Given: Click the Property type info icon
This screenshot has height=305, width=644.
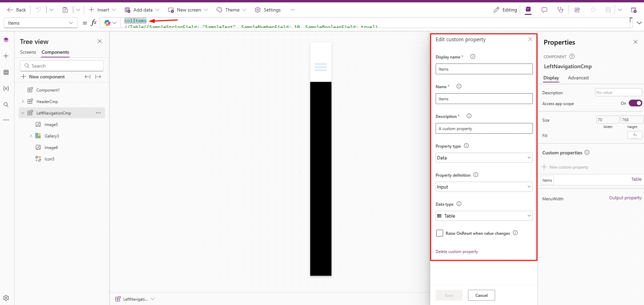Looking at the screenshot, I should (x=466, y=146).
